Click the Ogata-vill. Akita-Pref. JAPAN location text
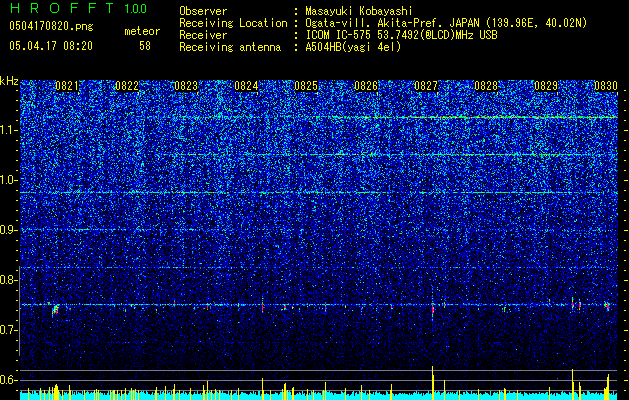The image size is (629, 400). coord(446,23)
